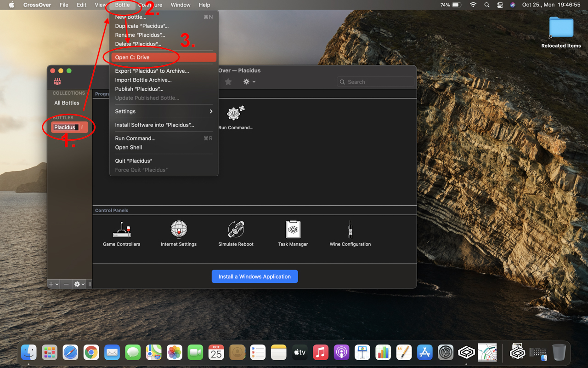This screenshot has width=588, height=368.
Task: Open Pages from the Dock
Action: pos(404,353)
